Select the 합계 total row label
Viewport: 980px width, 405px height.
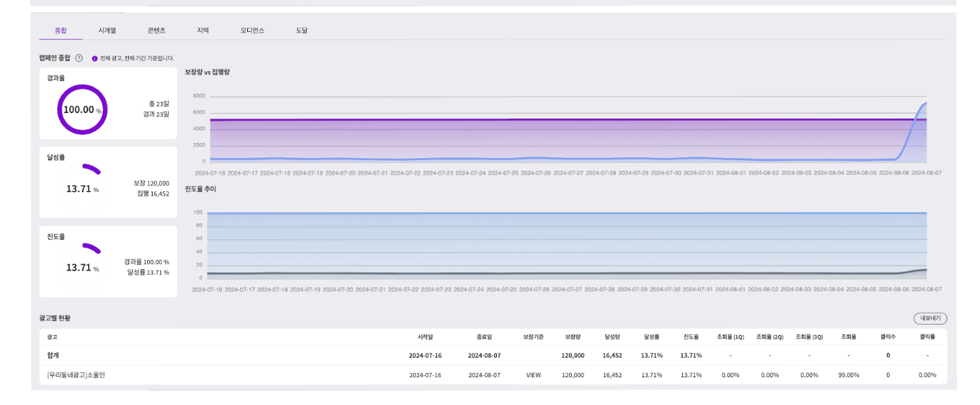click(53, 355)
